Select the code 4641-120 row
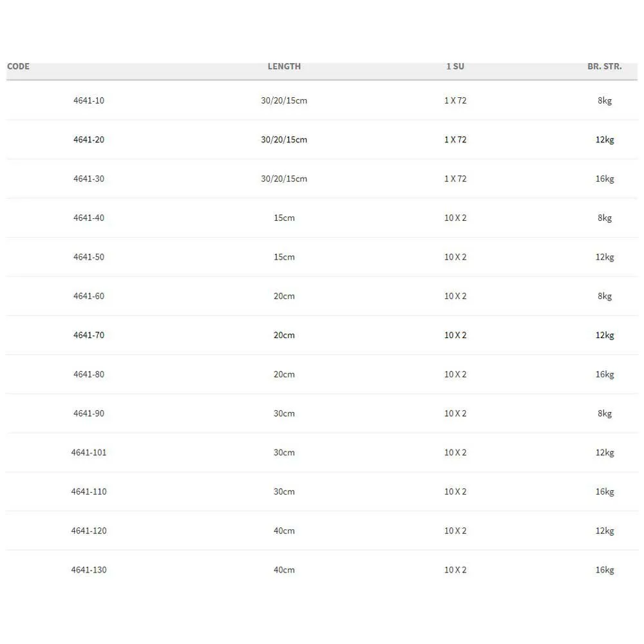Viewport: 644px width, 644px height. [89, 531]
